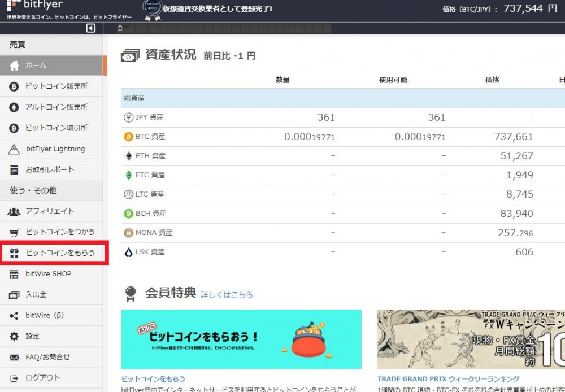Select 入出金 in the sidebar
Image resolution: width=565 pixels, height=392 pixels.
coord(36,295)
